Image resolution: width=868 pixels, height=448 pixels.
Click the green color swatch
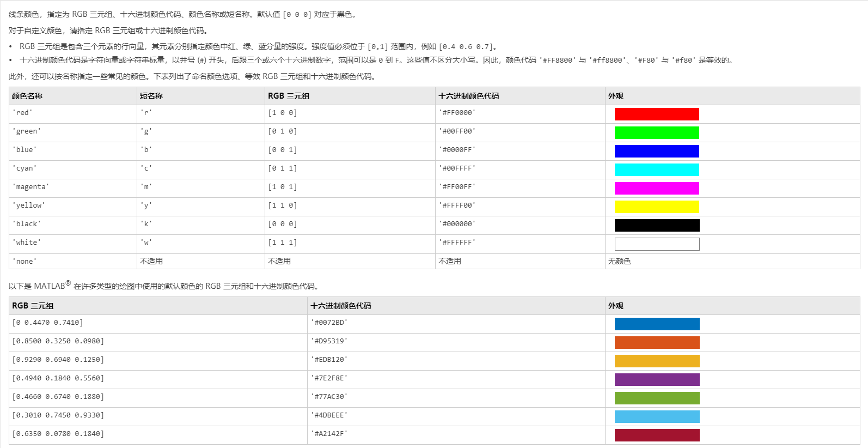point(657,132)
